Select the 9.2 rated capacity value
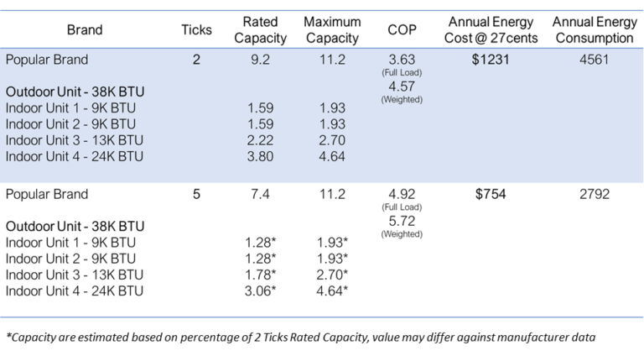The image size is (644, 356). pyautogui.click(x=260, y=60)
